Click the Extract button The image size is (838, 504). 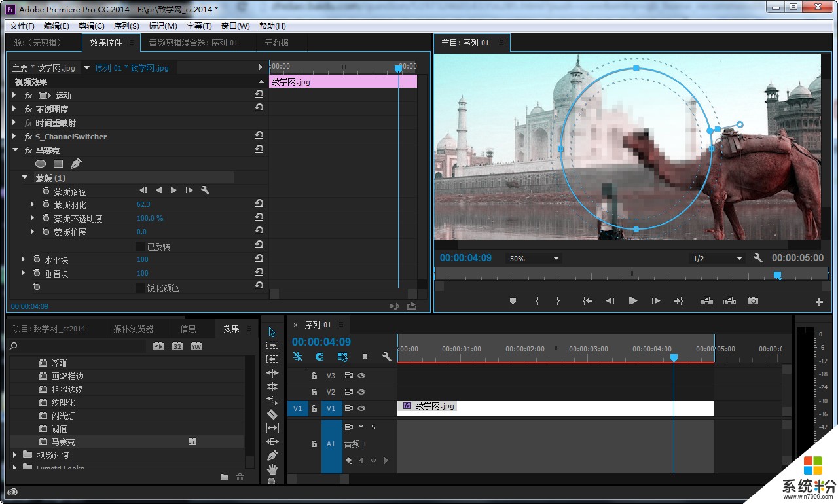729,301
